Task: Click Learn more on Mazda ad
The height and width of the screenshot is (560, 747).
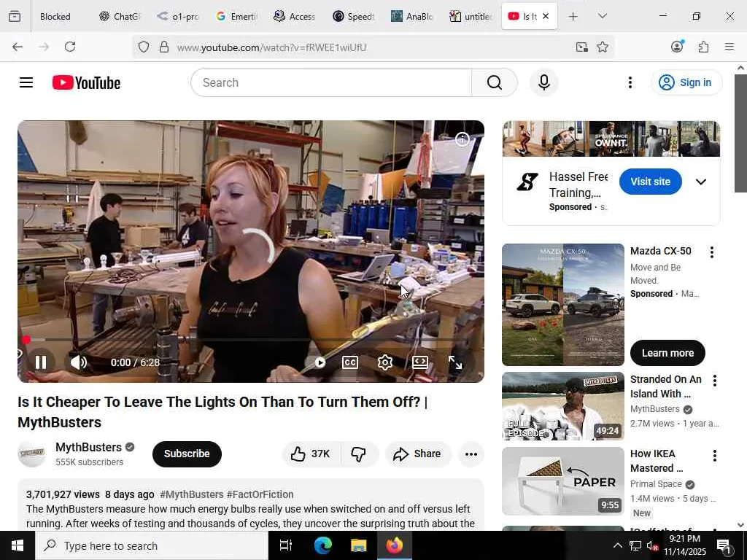Action: (667, 353)
